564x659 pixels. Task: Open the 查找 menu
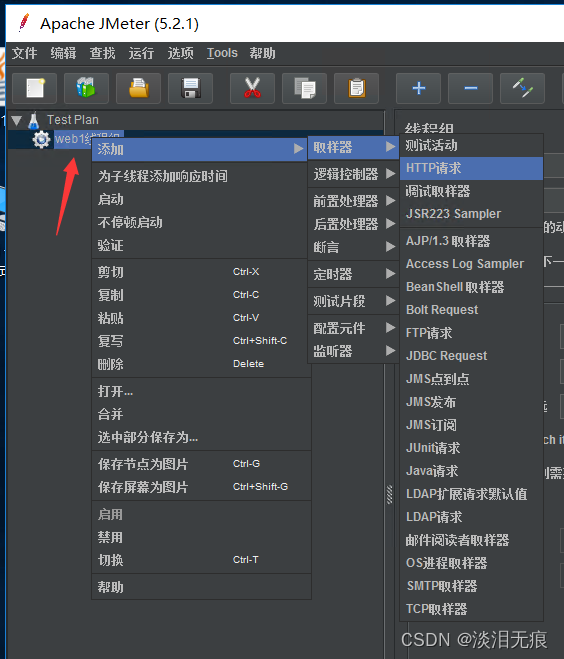102,53
